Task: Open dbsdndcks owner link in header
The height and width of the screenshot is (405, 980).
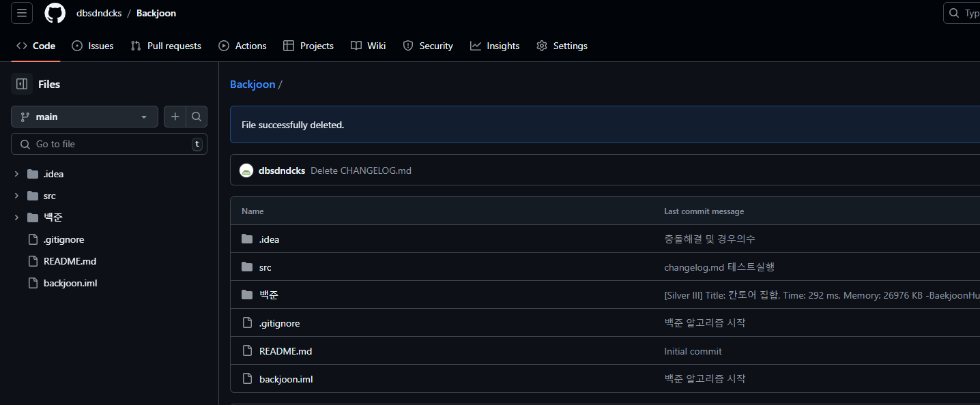Action: (99, 13)
